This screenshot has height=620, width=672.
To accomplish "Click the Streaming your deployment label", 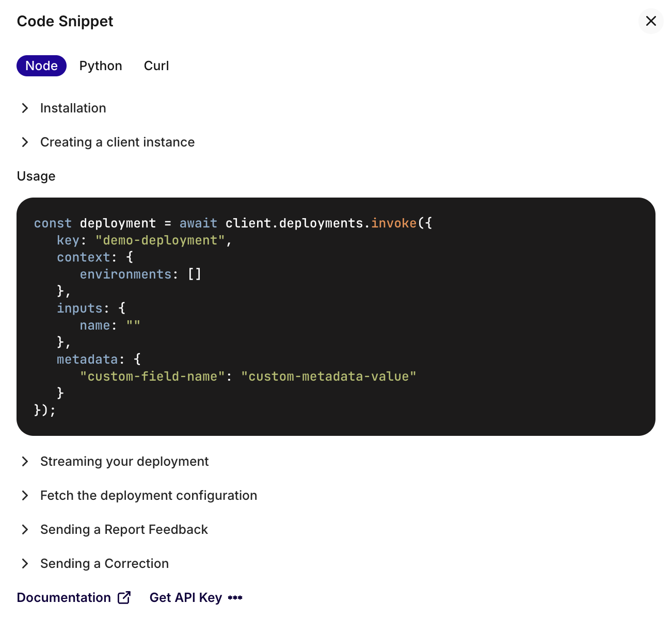I will [124, 461].
